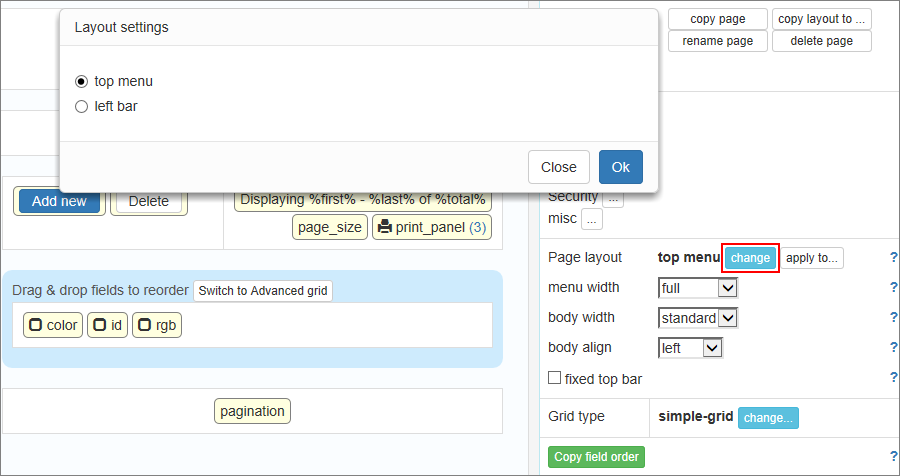
Task: Click the pagination element
Action: click(253, 411)
